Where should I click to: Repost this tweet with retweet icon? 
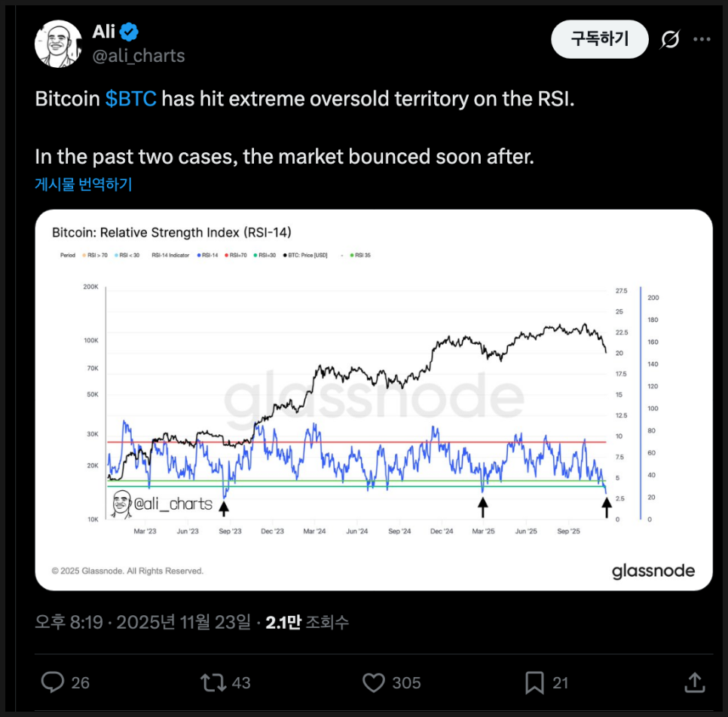pos(213,682)
